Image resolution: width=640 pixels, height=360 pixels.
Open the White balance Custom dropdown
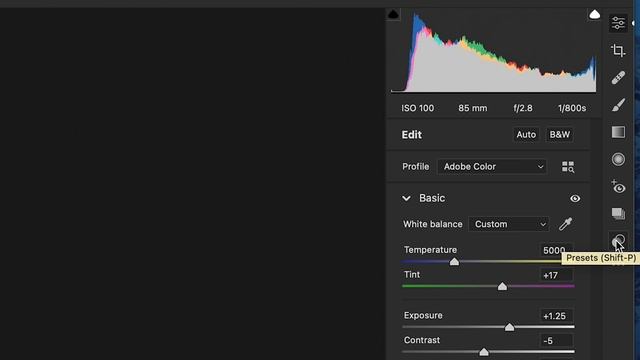[x=509, y=224]
